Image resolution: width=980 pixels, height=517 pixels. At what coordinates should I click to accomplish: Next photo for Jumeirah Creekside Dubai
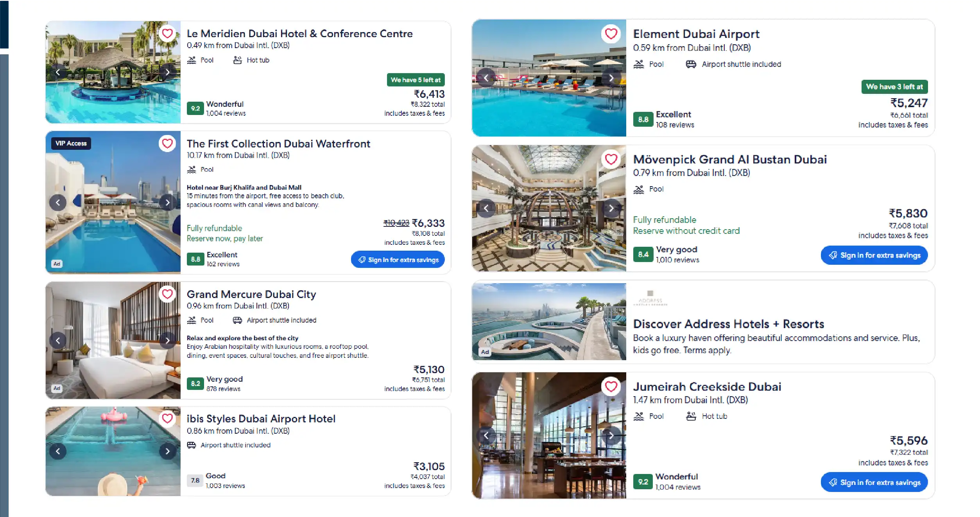point(611,435)
